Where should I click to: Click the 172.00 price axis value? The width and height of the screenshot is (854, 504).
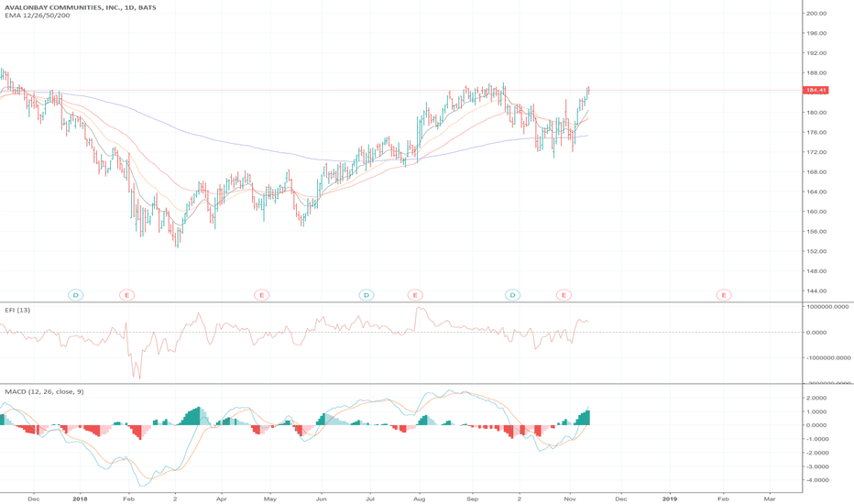[816, 152]
